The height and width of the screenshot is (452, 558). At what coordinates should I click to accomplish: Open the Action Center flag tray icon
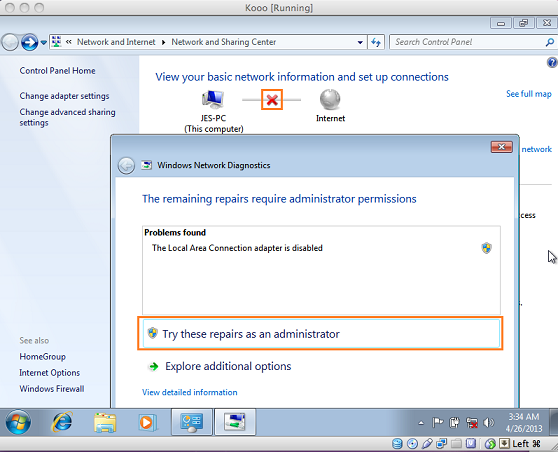click(x=437, y=423)
